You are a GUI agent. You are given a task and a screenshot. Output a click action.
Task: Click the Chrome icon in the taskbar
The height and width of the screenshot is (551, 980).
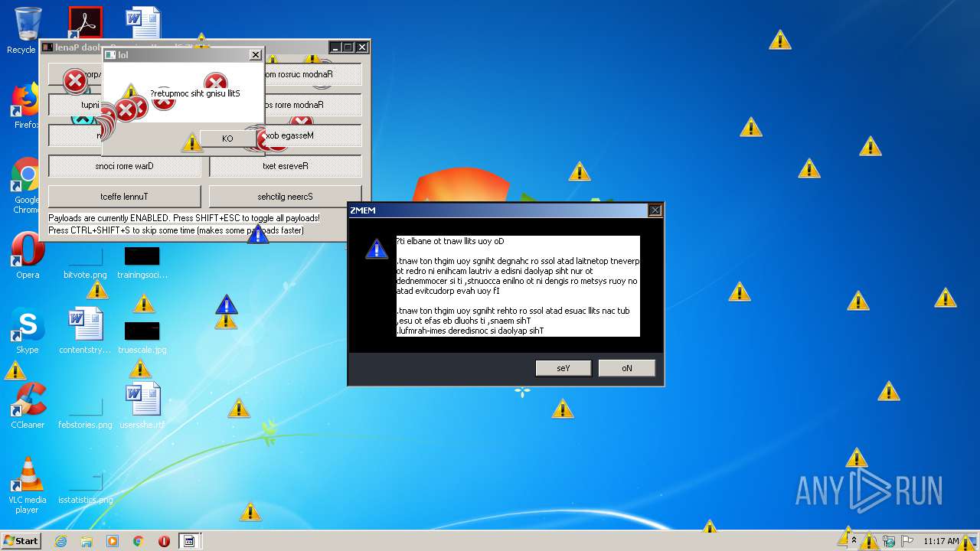[x=139, y=541]
